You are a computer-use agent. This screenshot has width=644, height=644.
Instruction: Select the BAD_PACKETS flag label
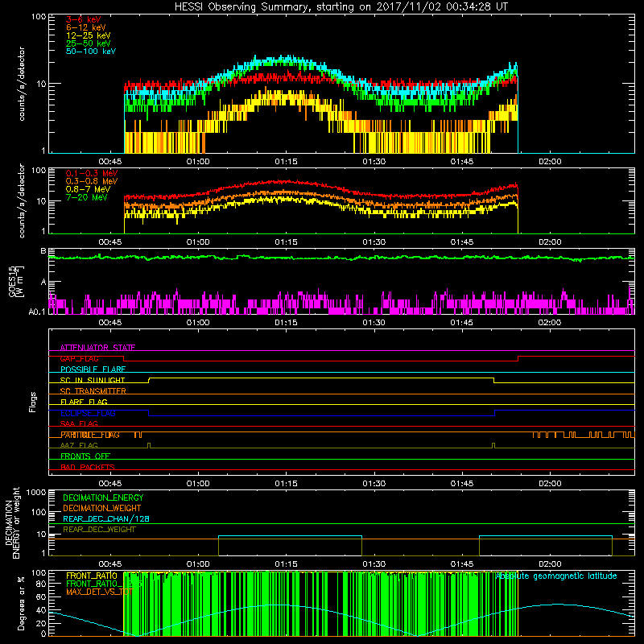88,467
